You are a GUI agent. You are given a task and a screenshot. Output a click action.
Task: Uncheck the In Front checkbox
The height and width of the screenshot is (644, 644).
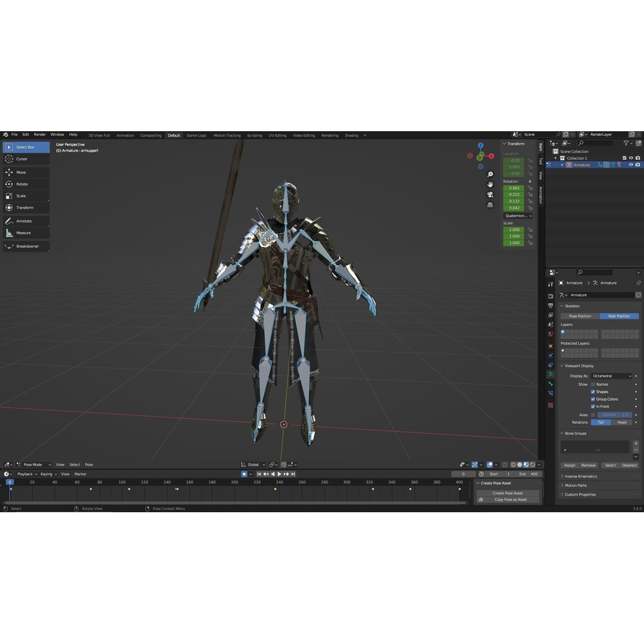(x=593, y=407)
